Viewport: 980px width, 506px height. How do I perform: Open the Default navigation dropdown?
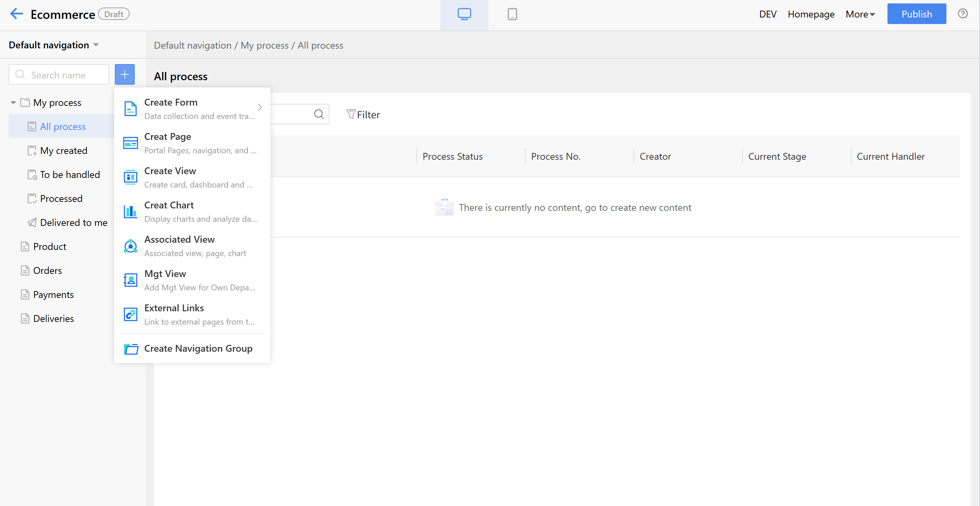click(x=53, y=45)
